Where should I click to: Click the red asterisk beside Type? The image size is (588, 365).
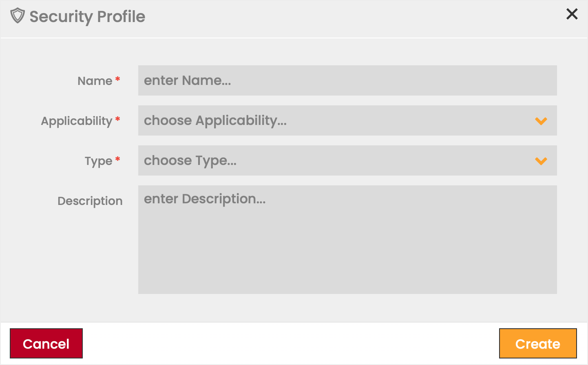click(x=117, y=159)
